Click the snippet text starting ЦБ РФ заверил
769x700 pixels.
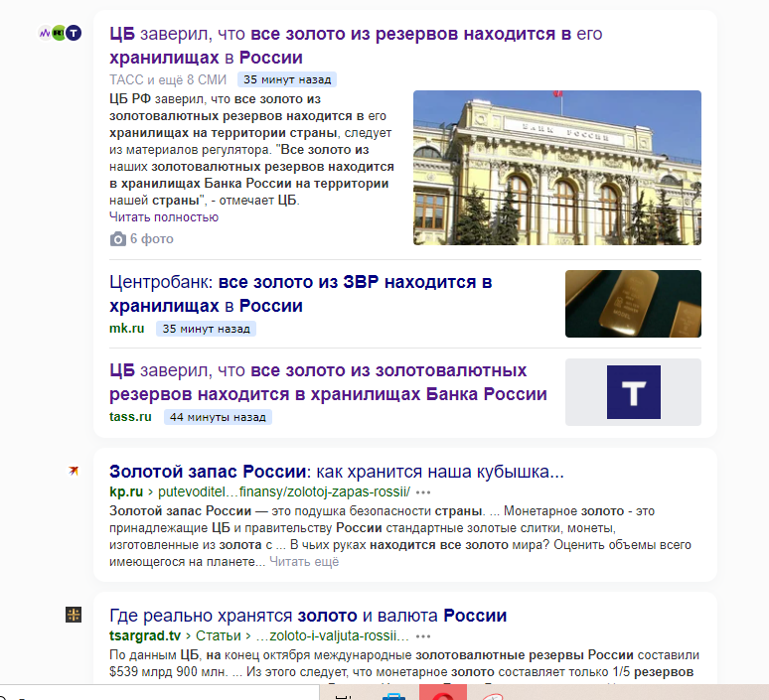click(x=251, y=150)
